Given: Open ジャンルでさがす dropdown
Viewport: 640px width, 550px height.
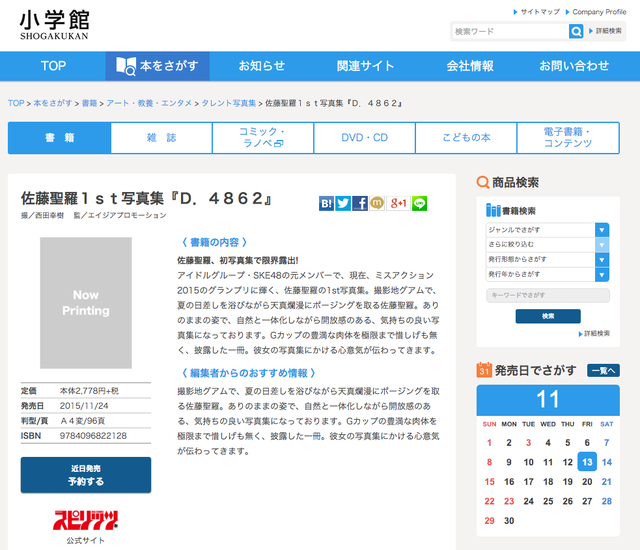Looking at the screenshot, I should (547, 230).
